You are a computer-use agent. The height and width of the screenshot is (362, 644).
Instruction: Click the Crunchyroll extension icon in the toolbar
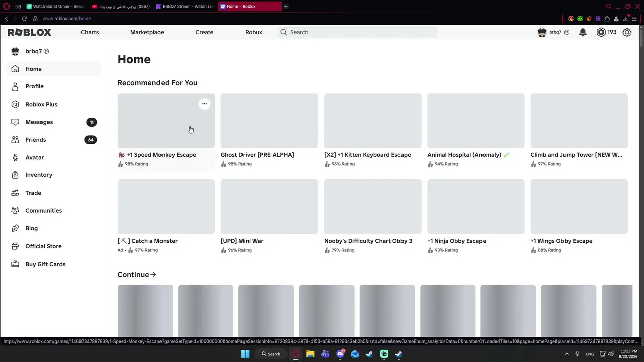[x=571, y=19]
